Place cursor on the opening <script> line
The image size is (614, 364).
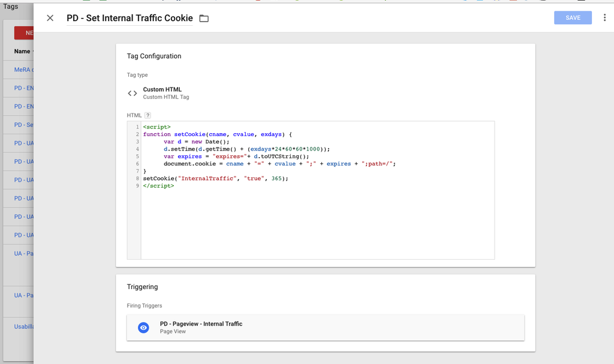pyautogui.click(x=156, y=127)
